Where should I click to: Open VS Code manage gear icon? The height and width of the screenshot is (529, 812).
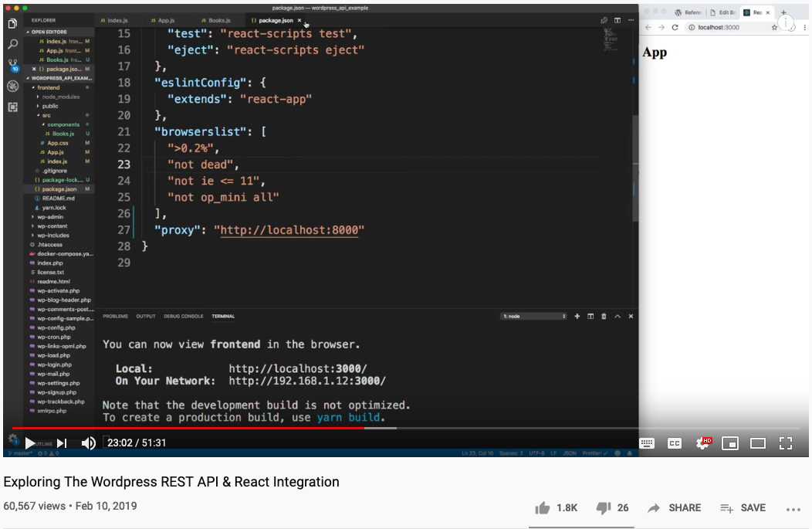(13, 439)
